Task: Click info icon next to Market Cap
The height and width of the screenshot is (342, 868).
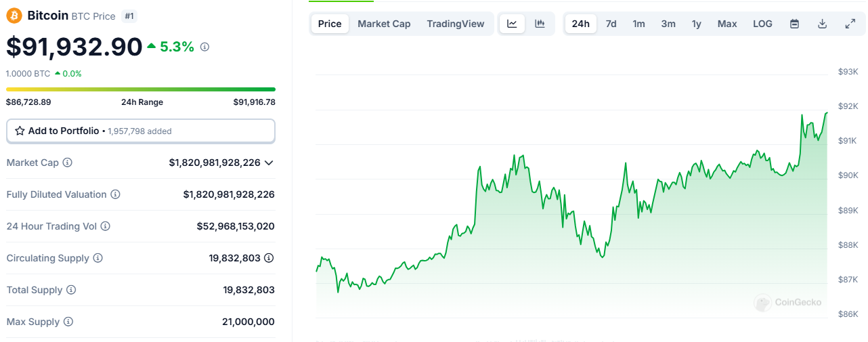Action: tap(68, 163)
